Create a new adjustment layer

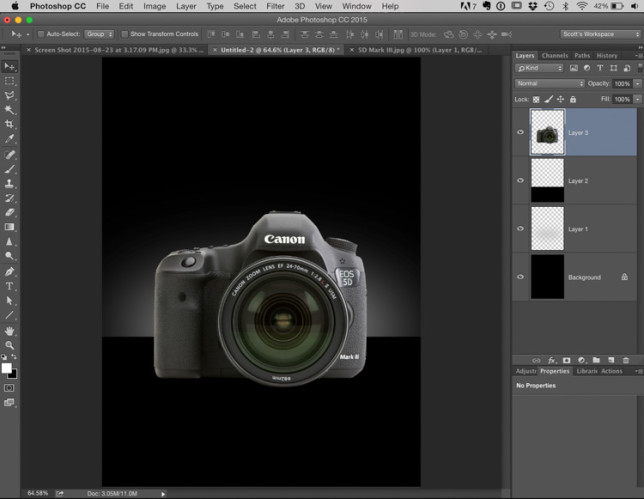[x=582, y=360]
